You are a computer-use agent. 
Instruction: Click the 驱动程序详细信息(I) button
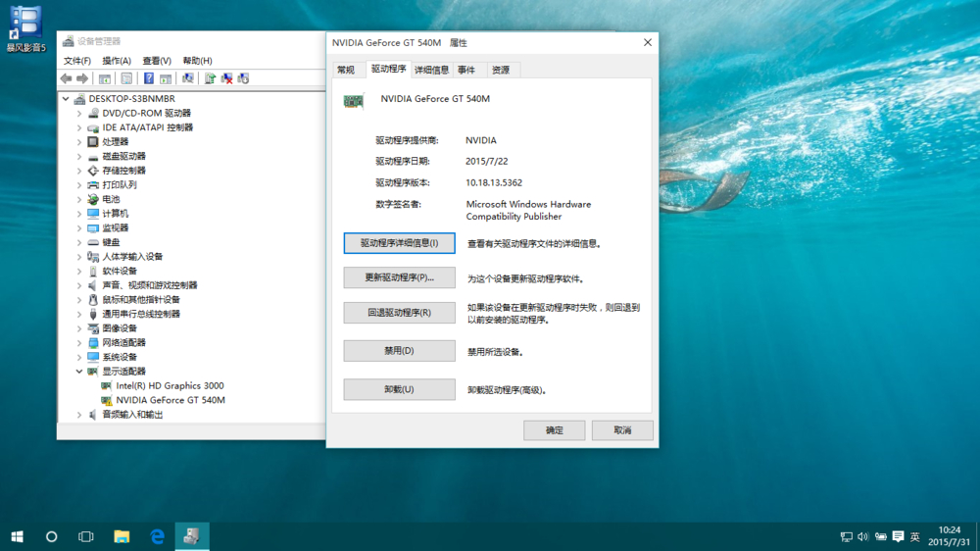click(x=400, y=243)
